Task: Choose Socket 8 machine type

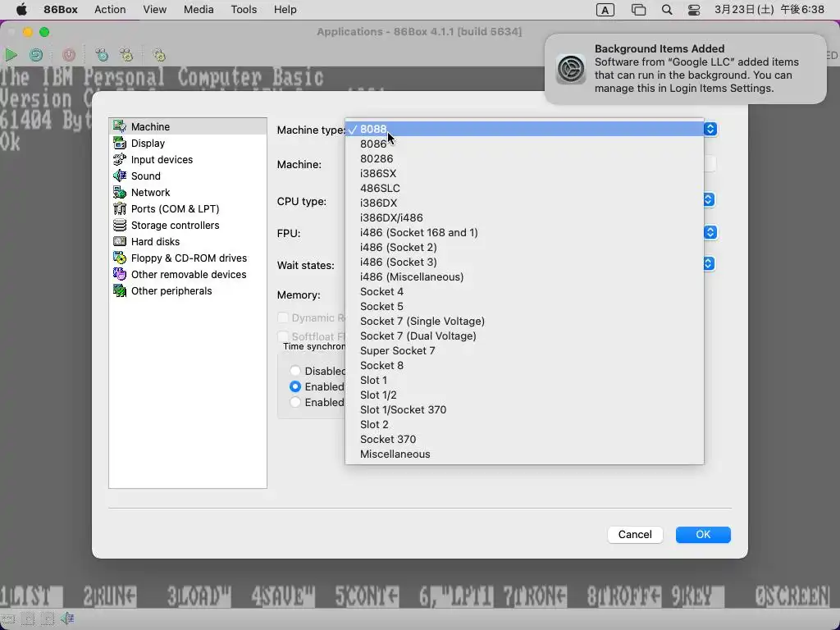Action: (524, 365)
